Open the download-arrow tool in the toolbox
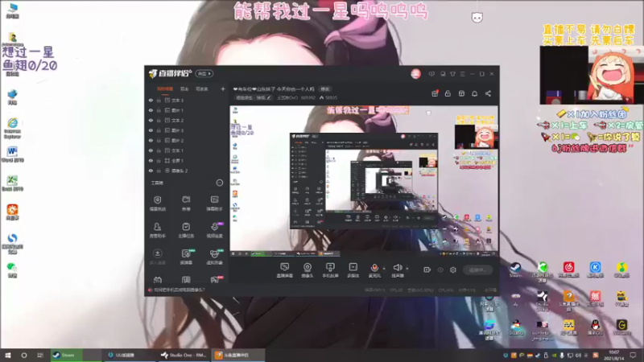The height and width of the screenshot is (362, 644). (x=157, y=257)
